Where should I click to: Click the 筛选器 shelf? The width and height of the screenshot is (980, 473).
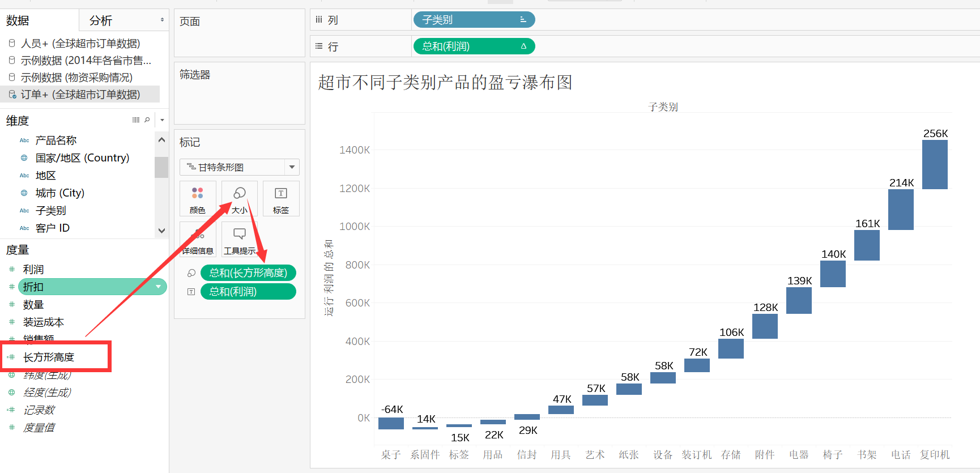[x=240, y=93]
